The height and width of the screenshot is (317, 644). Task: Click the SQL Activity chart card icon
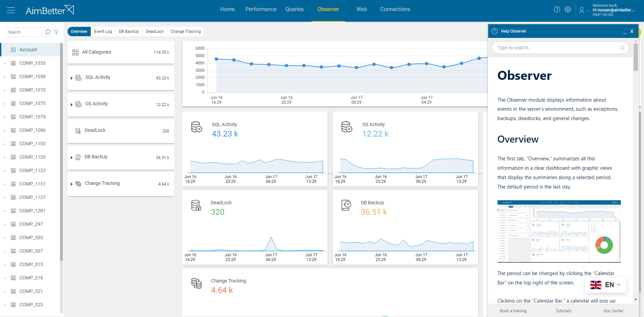(197, 127)
